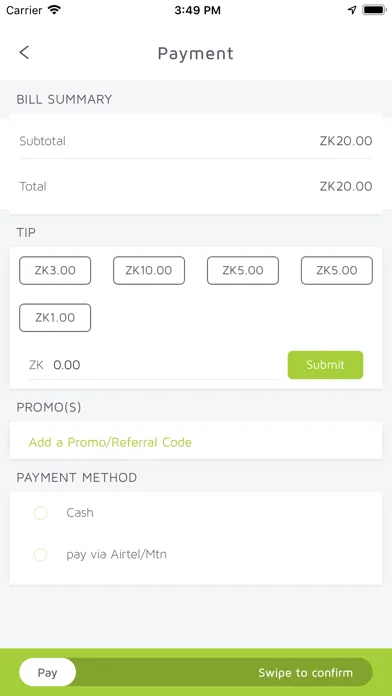Click the Total row amount ZK20.00

pyautogui.click(x=346, y=186)
